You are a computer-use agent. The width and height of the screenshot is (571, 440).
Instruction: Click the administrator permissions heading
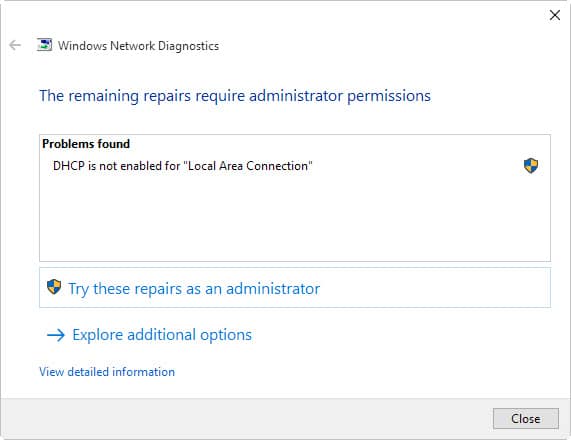235,96
